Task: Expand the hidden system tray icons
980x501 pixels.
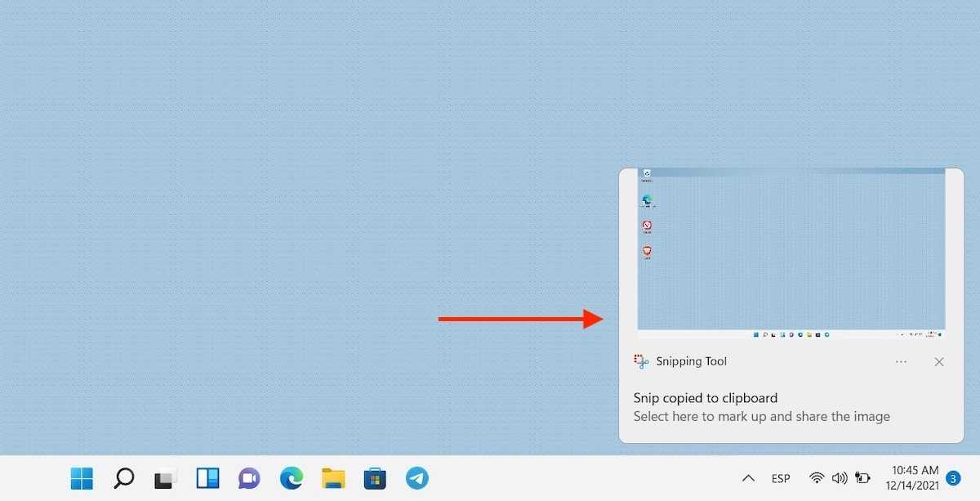Action: (x=747, y=478)
